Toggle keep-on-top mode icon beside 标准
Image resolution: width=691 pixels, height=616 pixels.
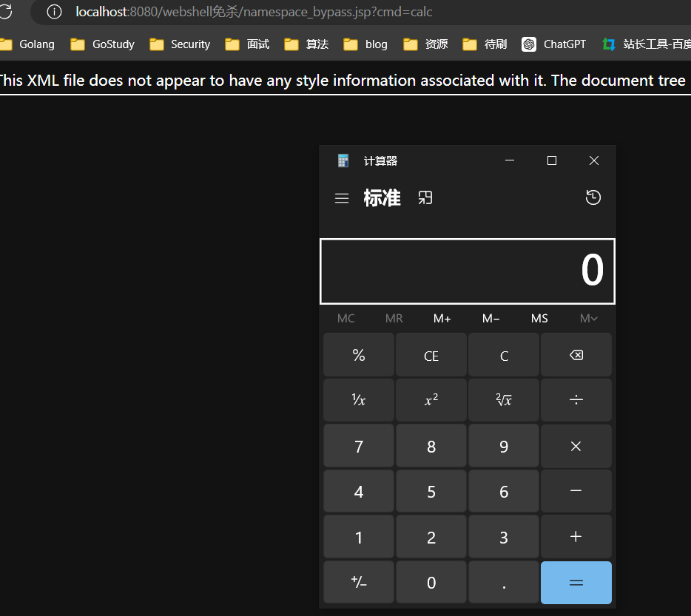(425, 198)
